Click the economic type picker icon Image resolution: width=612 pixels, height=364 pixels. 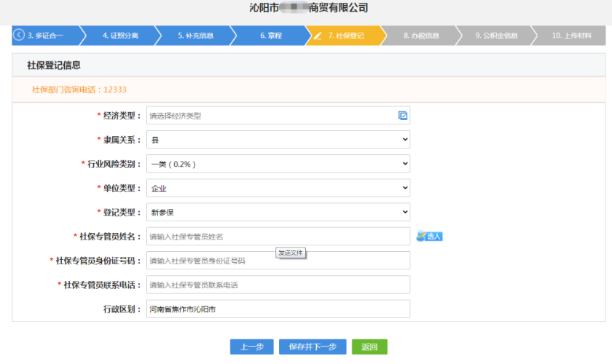pyautogui.click(x=403, y=115)
